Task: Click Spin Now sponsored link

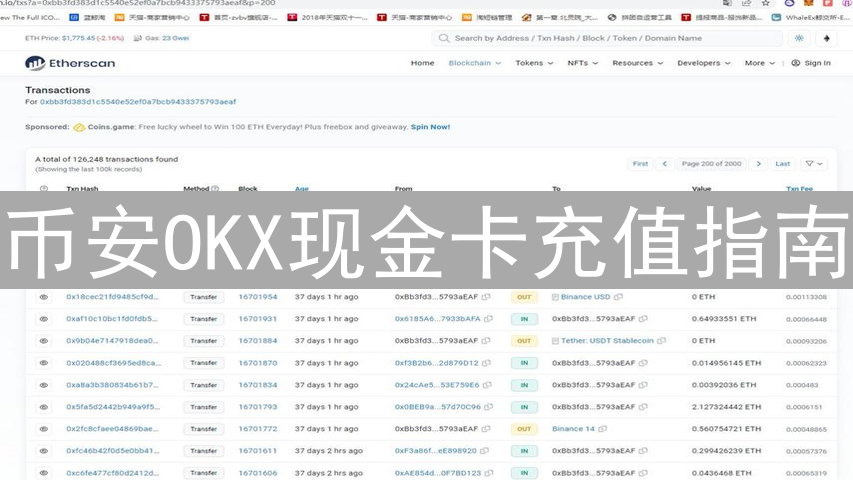Action: click(x=430, y=127)
